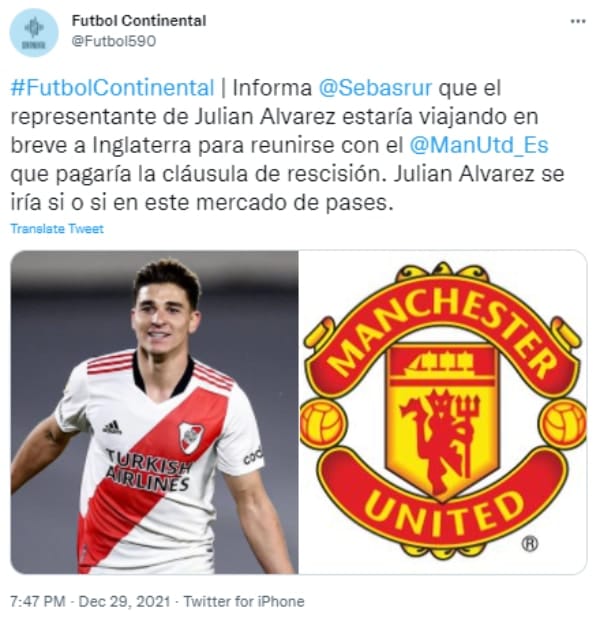Click the Twitter for iPhone source label
Viewport: 600px width, 619px height.
pos(244,602)
